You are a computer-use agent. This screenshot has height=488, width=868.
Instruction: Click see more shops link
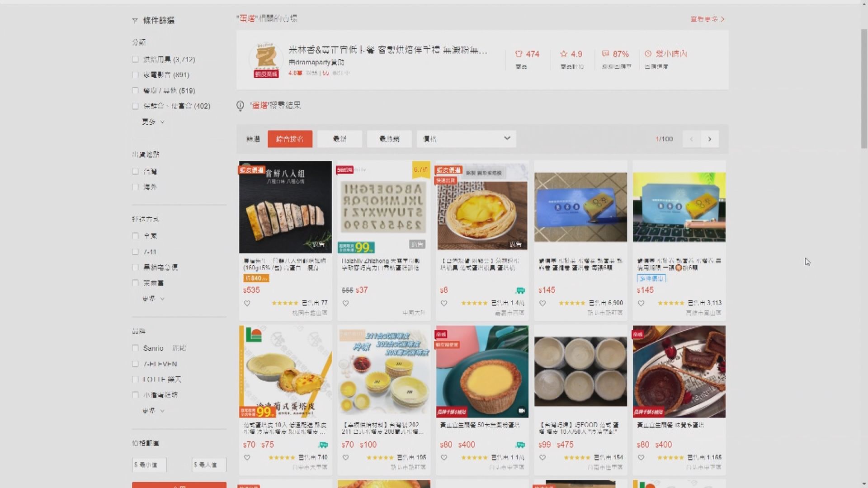point(707,19)
